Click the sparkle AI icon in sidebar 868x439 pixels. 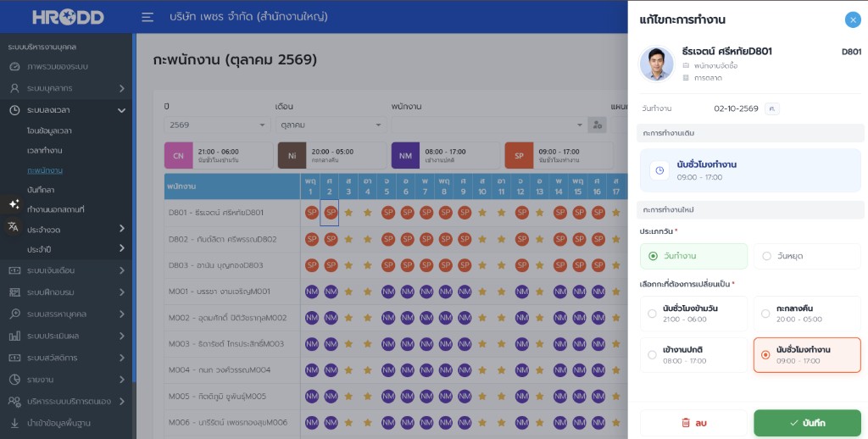[x=14, y=204]
